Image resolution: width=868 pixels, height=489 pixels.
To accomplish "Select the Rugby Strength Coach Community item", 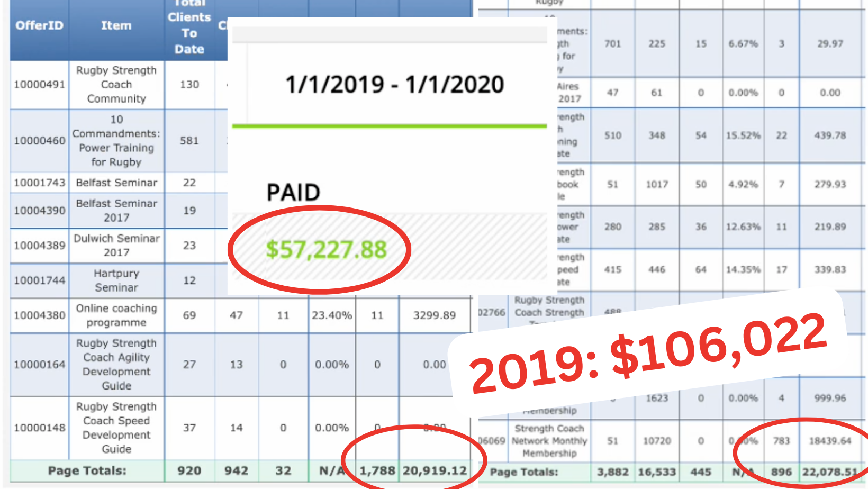I will coord(116,85).
